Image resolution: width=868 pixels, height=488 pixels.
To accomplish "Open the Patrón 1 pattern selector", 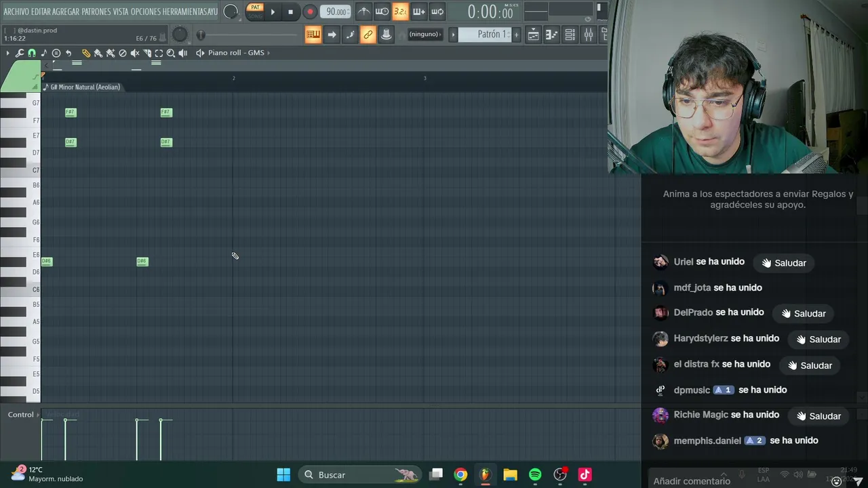I will [x=484, y=35].
